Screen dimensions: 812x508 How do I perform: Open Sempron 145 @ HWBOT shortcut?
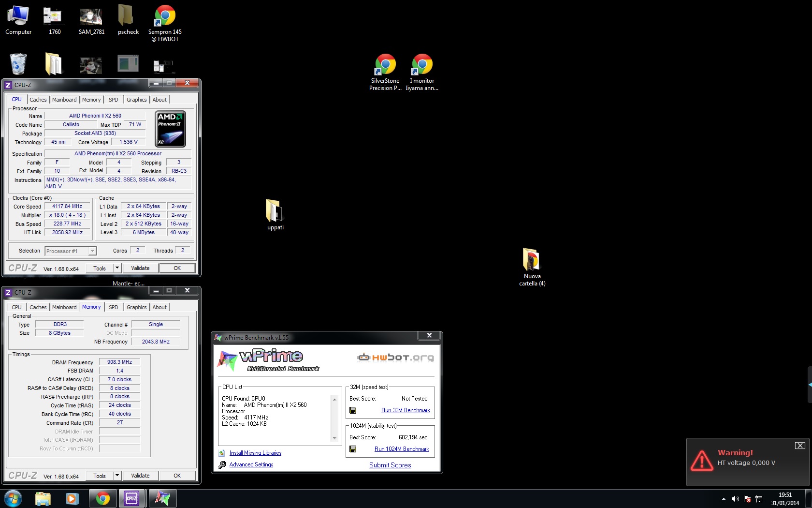(165, 23)
